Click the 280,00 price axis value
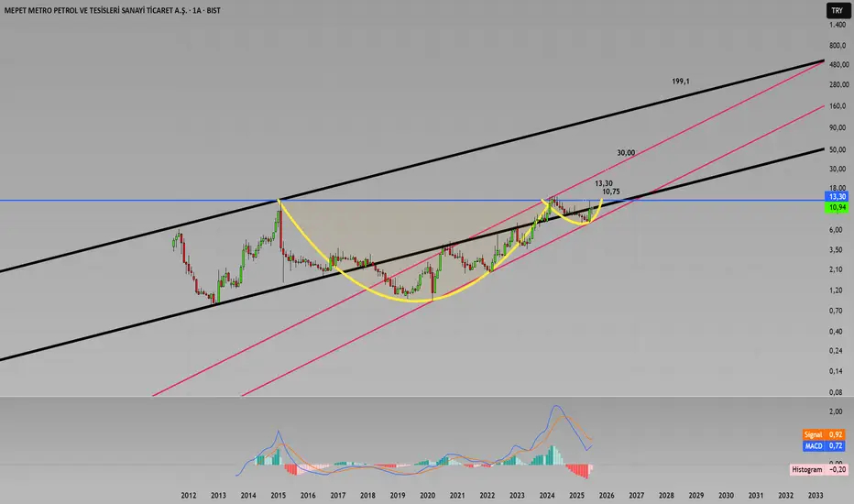 coord(838,85)
